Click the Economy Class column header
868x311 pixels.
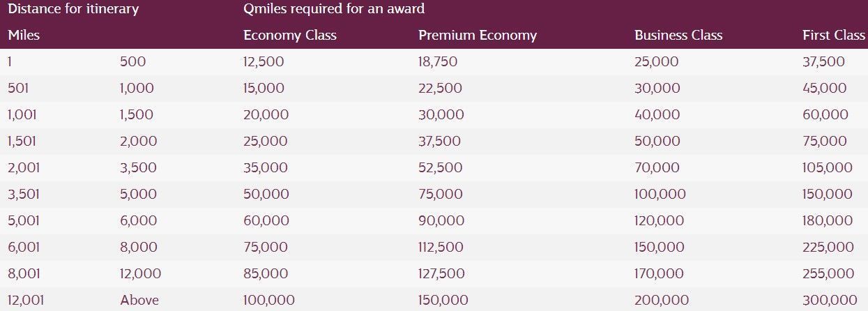(289, 36)
